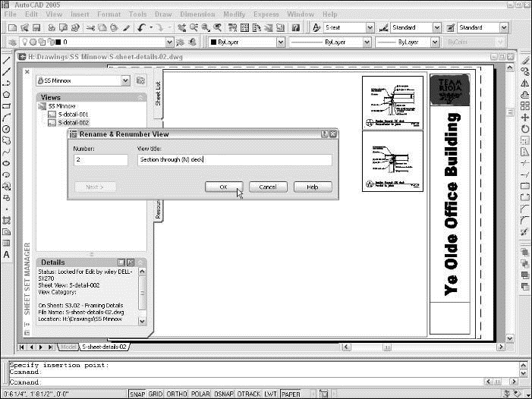The image size is (532, 399).
Task: Click the Layer Previous icon
Action: pos(192,42)
